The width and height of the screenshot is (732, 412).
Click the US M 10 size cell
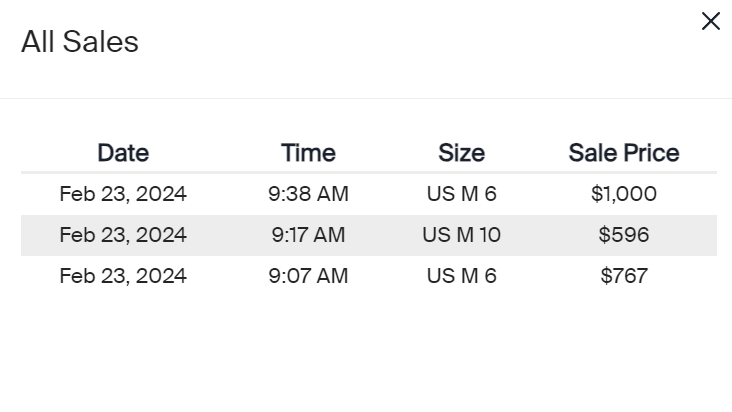461,235
